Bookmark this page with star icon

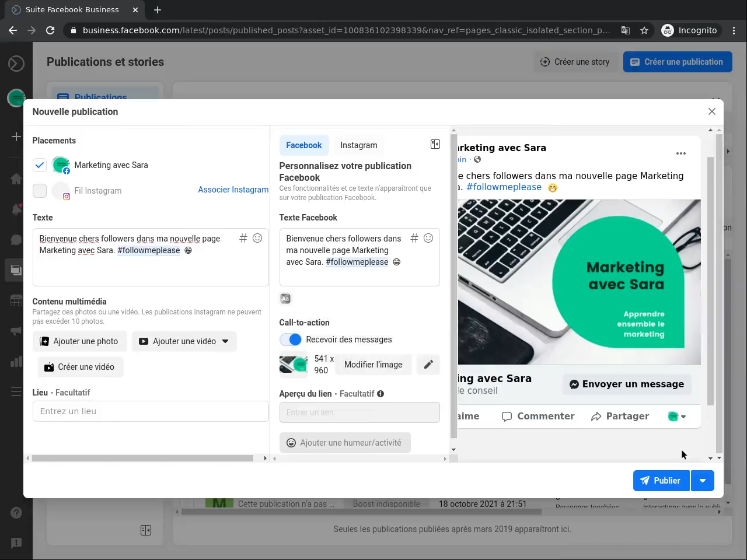(x=644, y=30)
